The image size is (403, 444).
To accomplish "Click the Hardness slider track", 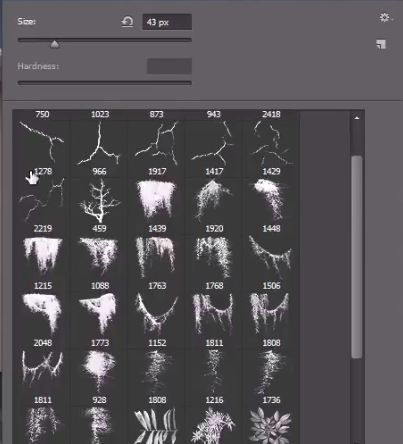I will click(x=105, y=82).
